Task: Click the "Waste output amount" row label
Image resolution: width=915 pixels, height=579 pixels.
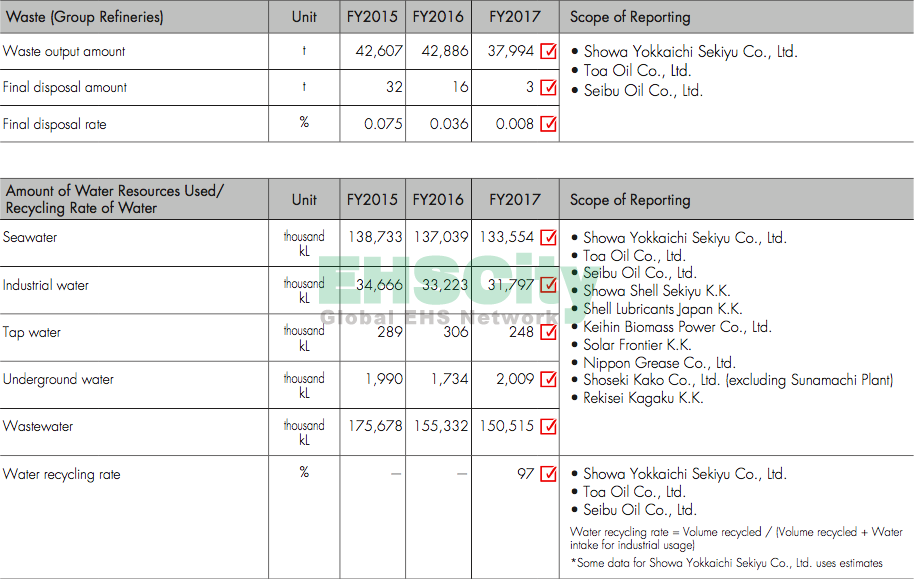Action: 64,51
